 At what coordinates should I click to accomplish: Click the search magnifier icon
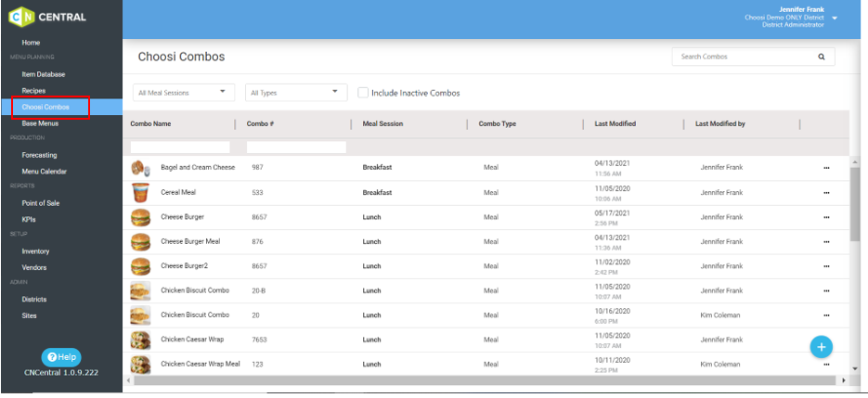(822, 57)
